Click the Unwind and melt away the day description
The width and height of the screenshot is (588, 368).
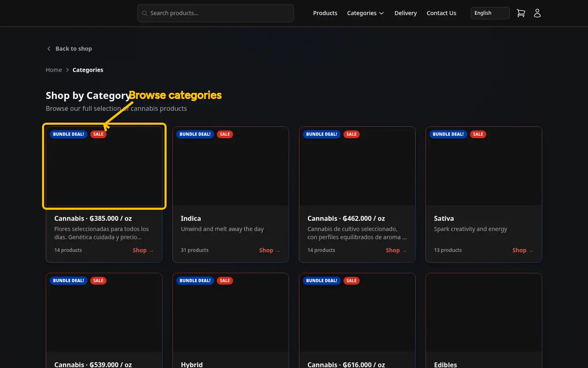tap(223, 229)
